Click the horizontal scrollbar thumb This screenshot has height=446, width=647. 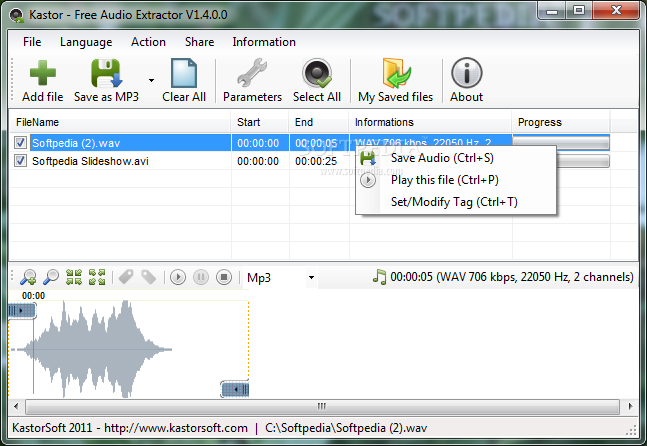322,406
